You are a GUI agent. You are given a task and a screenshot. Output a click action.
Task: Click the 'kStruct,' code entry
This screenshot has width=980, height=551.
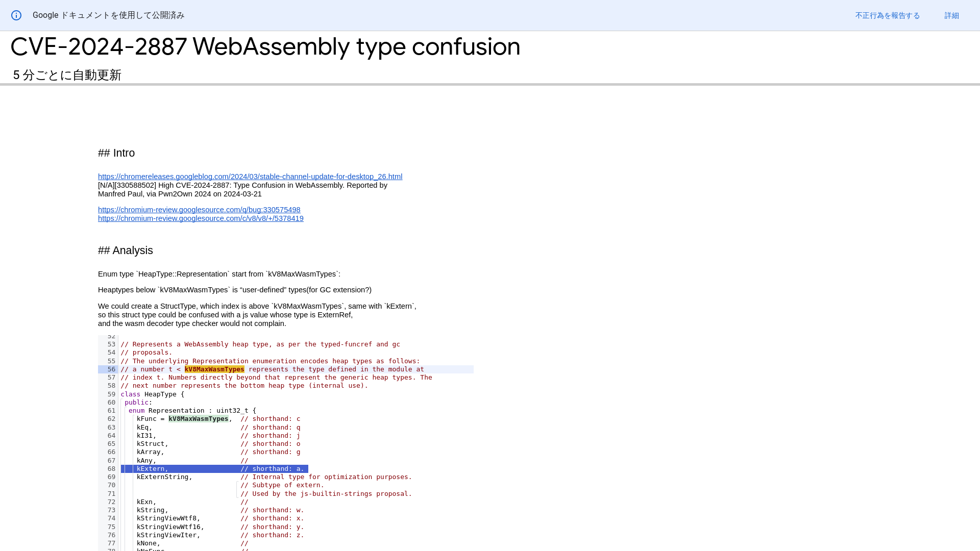[x=153, y=444]
